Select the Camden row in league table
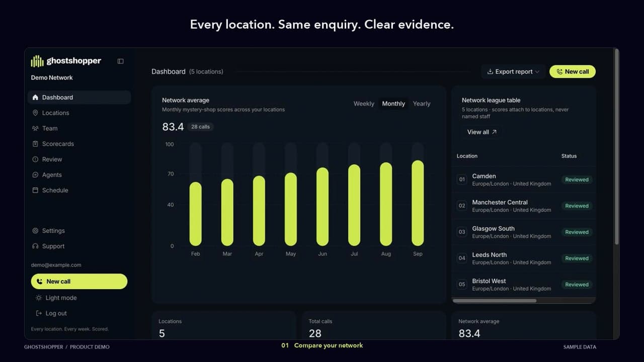The width and height of the screenshot is (644, 362). (x=524, y=180)
